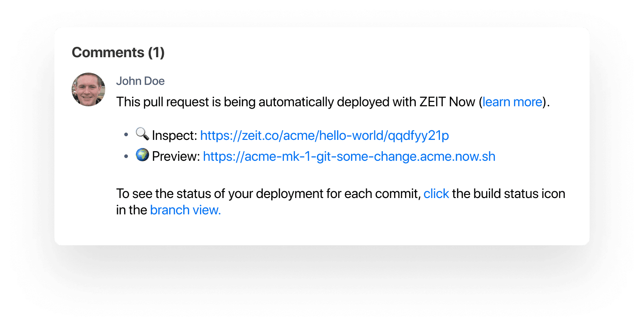The image size is (644, 327).
Task: Click the "Preview:" label text
Action: [x=176, y=157]
